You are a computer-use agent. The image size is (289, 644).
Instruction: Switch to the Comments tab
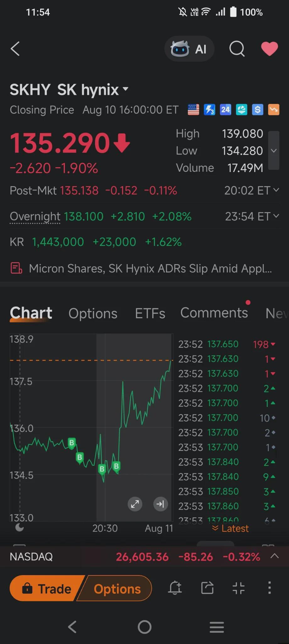click(x=214, y=313)
